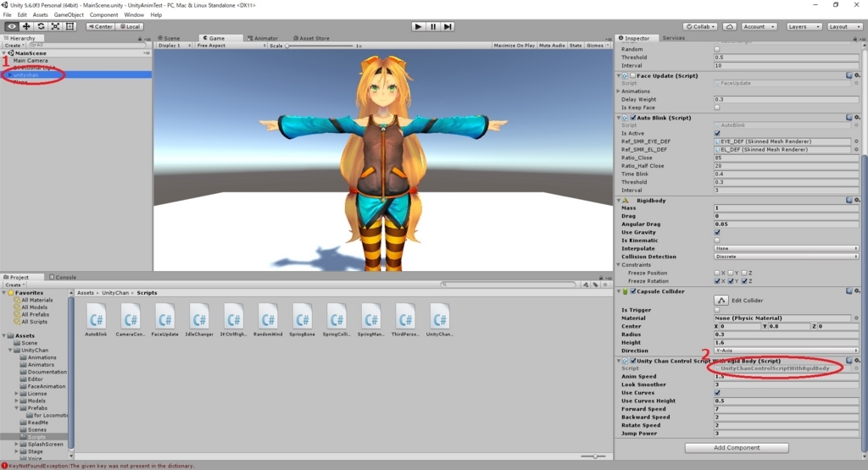Viewport: 868px width, 470px height.
Task: Select the SpringBone script icon
Action: 303,319
